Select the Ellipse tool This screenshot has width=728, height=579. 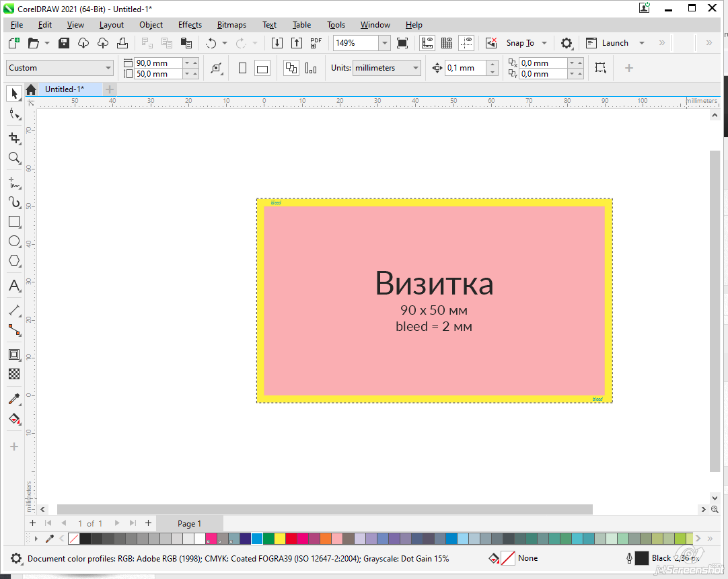click(14, 241)
